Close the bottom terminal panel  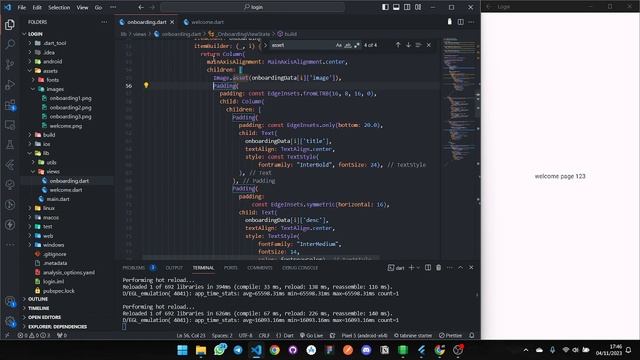pyautogui.click(x=471, y=268)
